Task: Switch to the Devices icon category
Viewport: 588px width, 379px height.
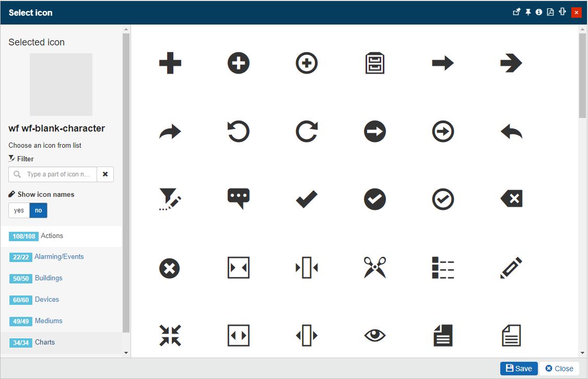Action: click(x=48, y=299)
